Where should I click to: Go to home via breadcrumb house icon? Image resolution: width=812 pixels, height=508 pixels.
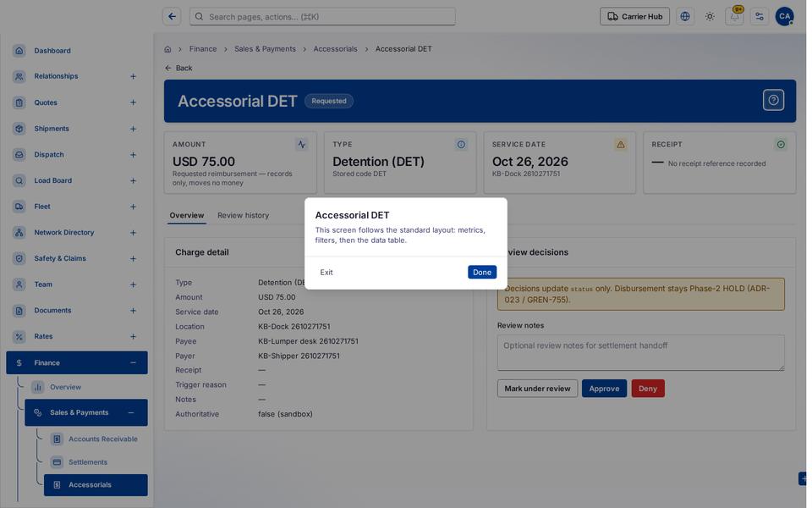pyautogui.click(x=167, y=49)
